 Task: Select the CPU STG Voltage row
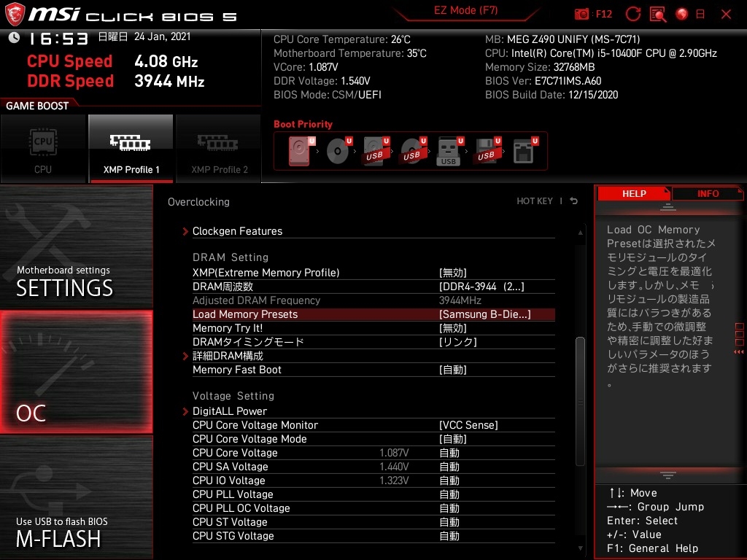[373, 536]
